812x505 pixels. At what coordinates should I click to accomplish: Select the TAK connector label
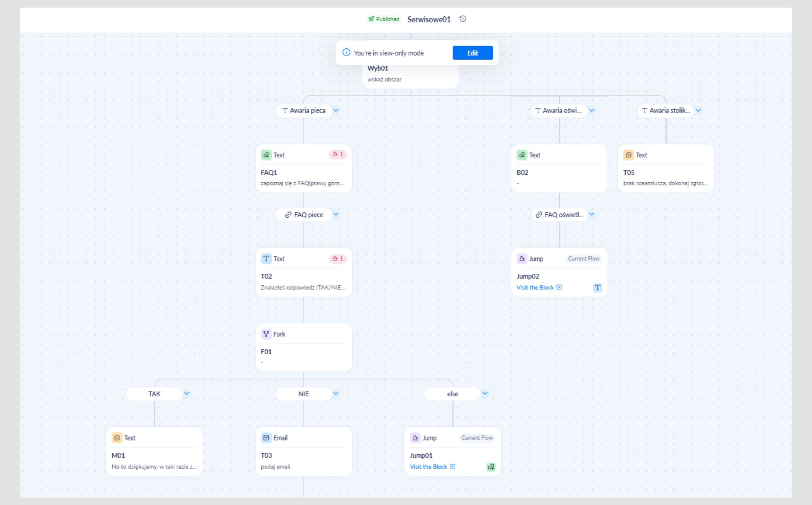click(155, 394)
